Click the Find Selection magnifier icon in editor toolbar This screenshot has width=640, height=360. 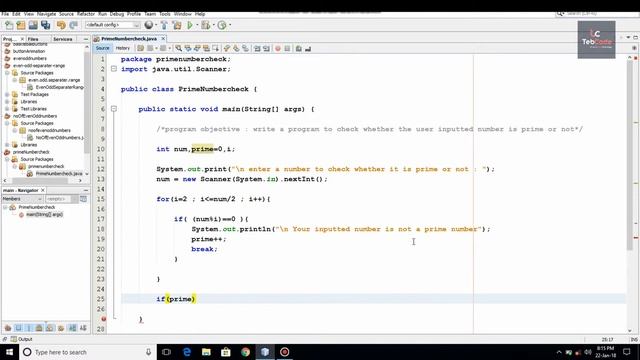pos(179,49)
